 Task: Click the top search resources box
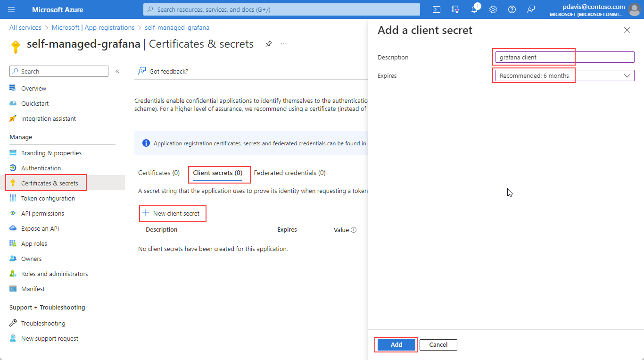point(281,9)
